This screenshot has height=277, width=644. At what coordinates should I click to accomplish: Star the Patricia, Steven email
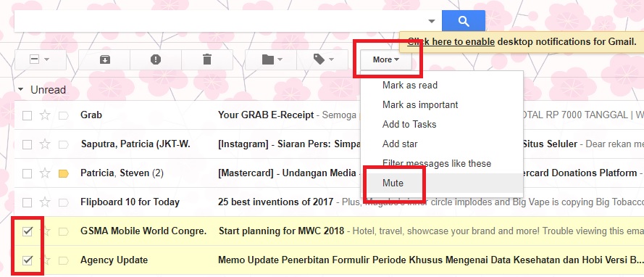[x=45, y=173]
